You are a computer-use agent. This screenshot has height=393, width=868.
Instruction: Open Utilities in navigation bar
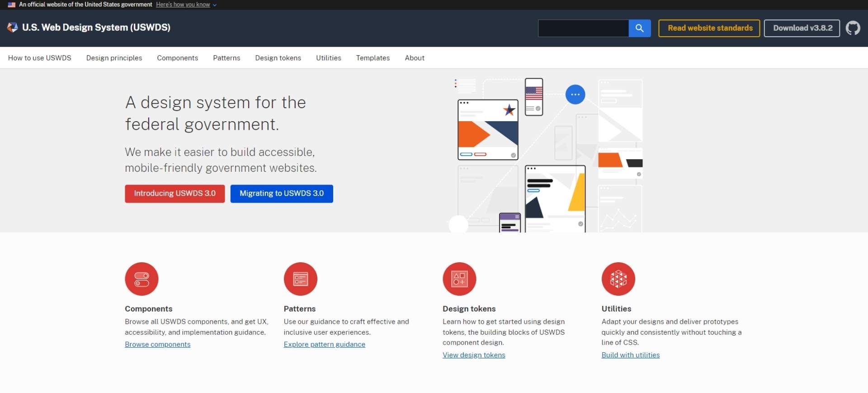coord(329,58)
